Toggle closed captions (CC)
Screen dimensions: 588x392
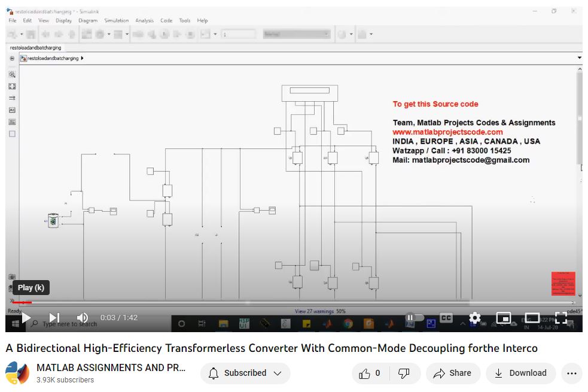tap(446, 317)
